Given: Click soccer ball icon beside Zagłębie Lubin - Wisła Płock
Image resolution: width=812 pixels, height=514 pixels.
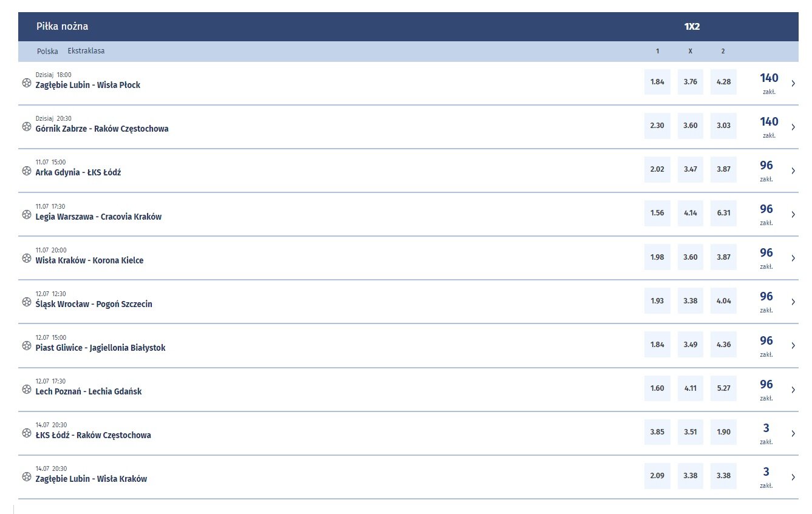Looking at the screenshot, I should [27, 83].
